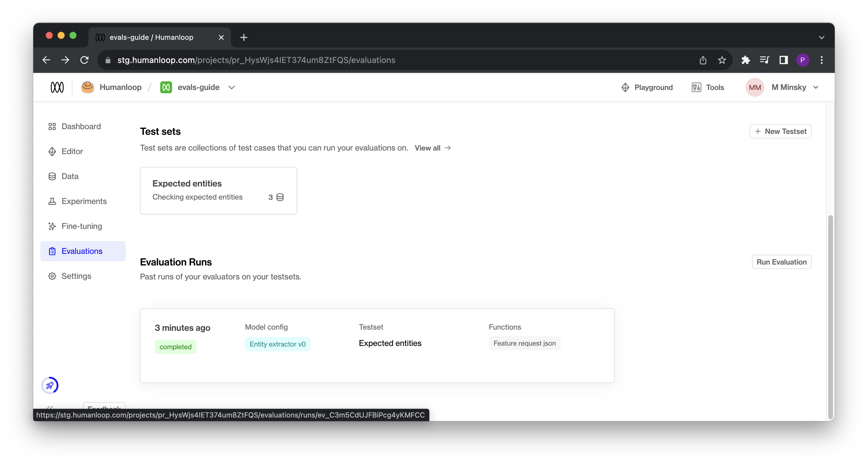Reload the page
868x465 pixels.
pyautogui.click(x=84, y=60)
